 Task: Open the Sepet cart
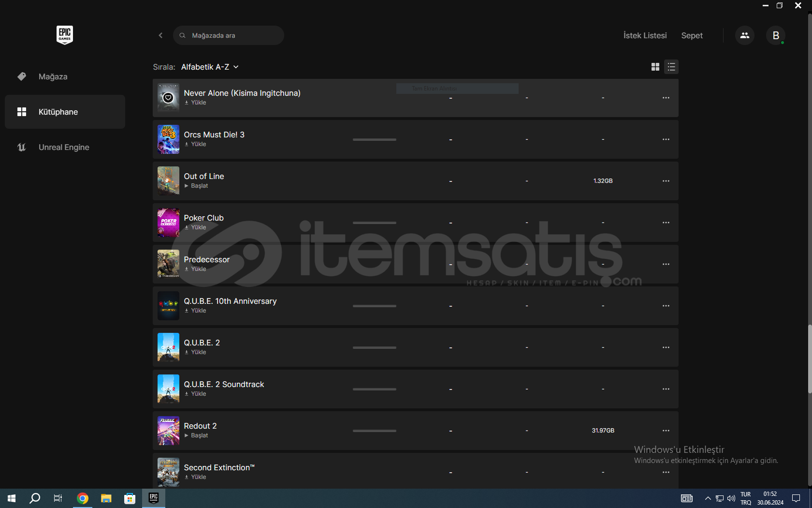tap(692, 35)
